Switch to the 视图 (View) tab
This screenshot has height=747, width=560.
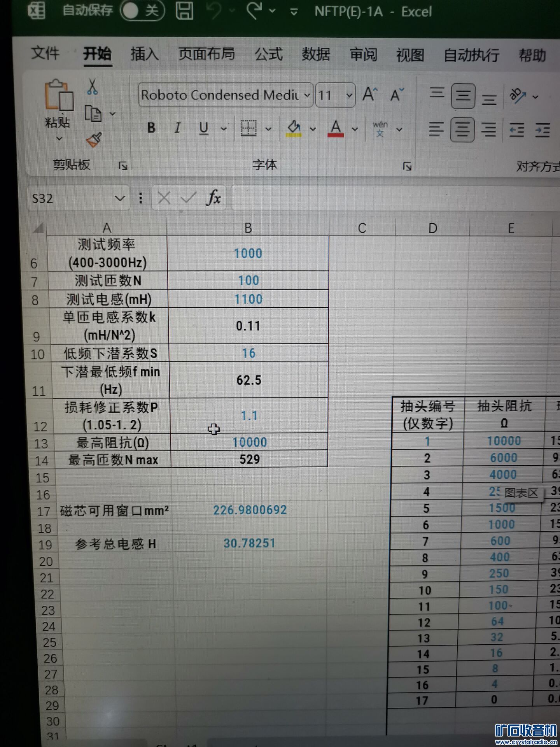point(410,55)
